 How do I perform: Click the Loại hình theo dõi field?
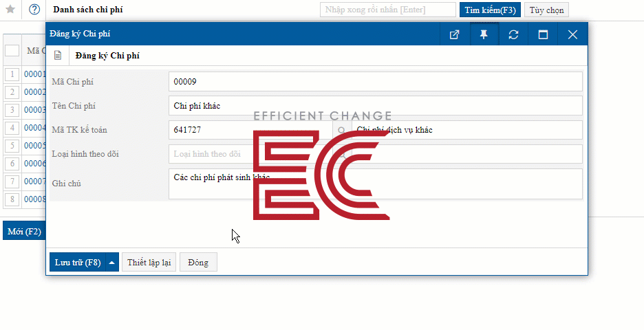pyautogui.click(x=250, y=154)
